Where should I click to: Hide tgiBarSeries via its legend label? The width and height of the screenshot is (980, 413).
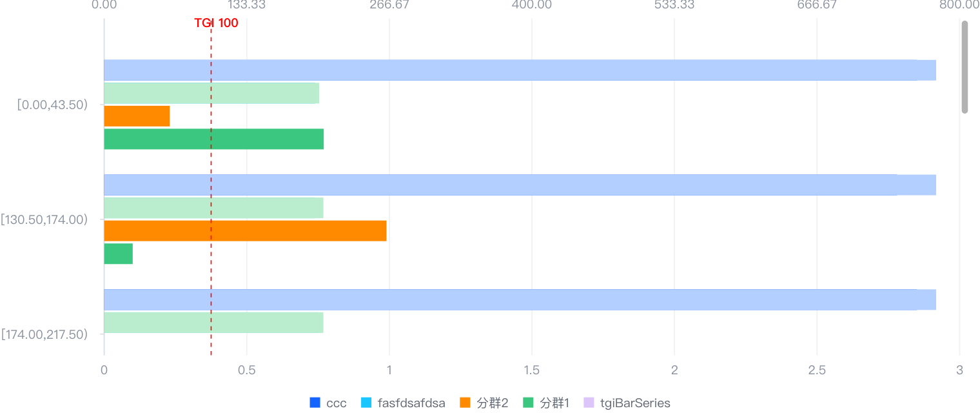(635, 403)
